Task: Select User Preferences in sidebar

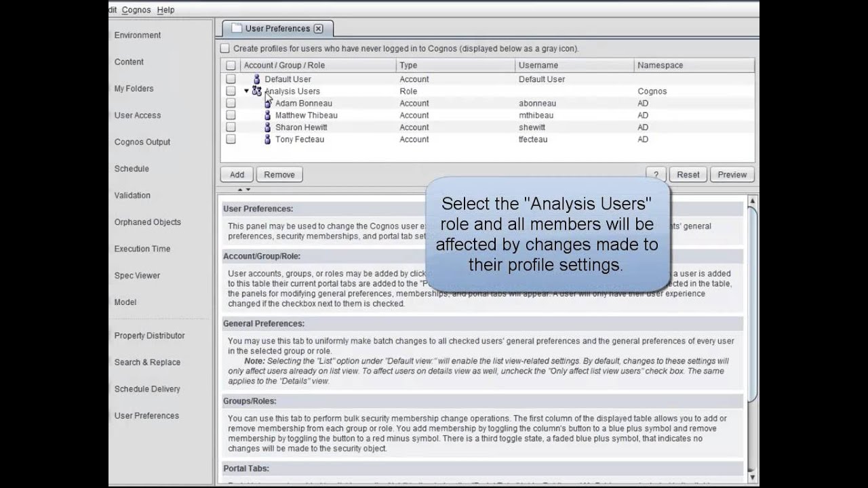Action: (146, 416)
